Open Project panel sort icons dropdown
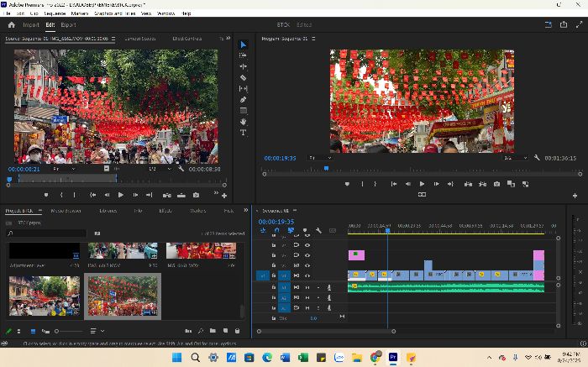Image resolution: width=588 pixels, height=367 pixels. tap(97, 331)
